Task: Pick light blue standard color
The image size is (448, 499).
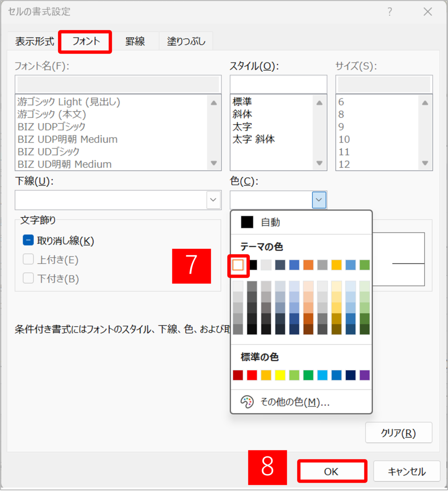Action: [x=323, y=375]
